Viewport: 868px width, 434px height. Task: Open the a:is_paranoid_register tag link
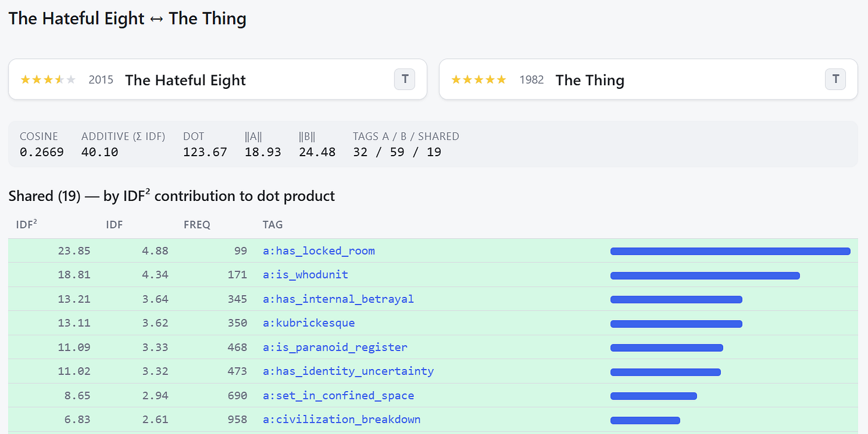pos(335,347)
